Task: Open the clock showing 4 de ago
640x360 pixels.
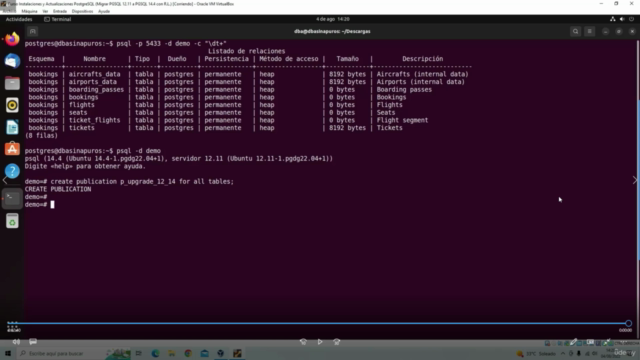Action: tap(333, 19)
